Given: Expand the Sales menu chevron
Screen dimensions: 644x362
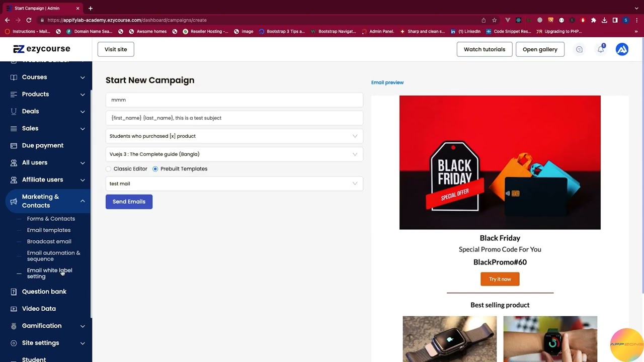Looking at the screenshot, I should 83,129.
